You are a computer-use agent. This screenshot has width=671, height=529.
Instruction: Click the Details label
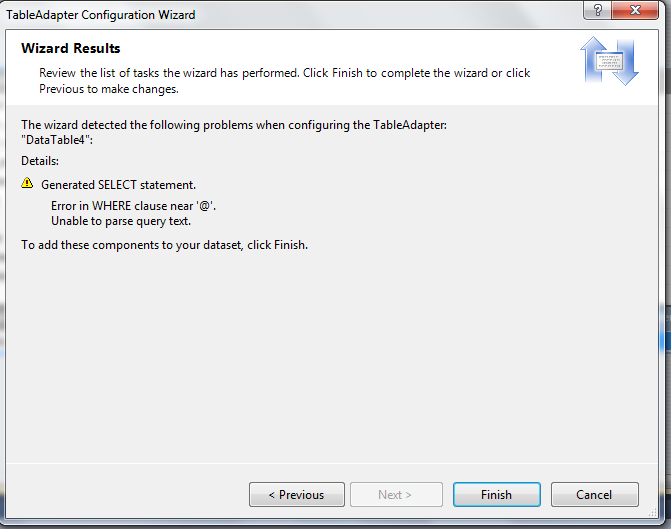point(40,160)
